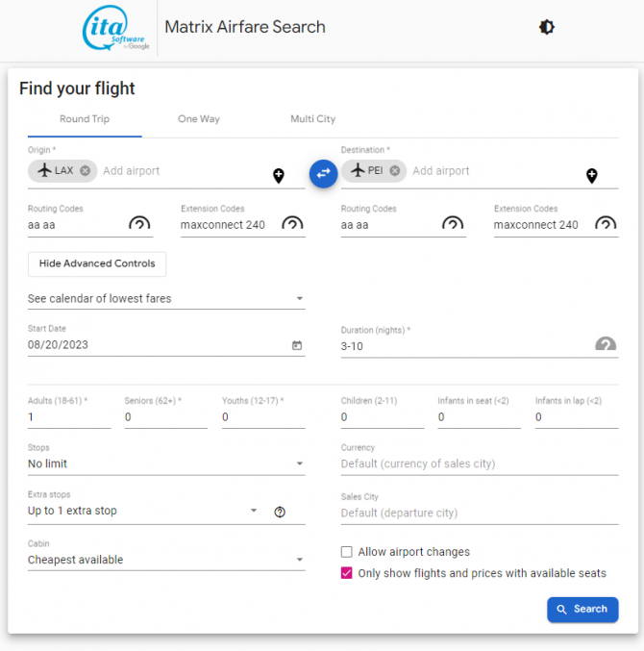This screenshot has height=651, width=644.
Task: Swap origin and destination airports
Action: [x=323, y=173]
